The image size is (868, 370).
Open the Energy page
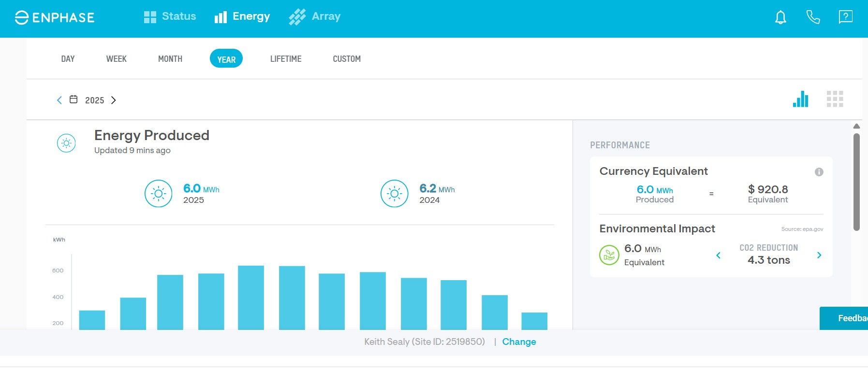(x=242, y=17)
